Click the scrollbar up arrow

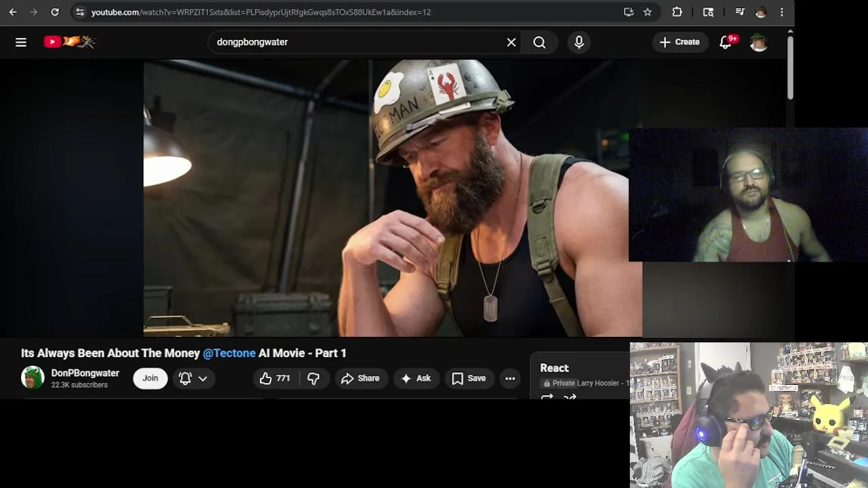click(790, 30)
